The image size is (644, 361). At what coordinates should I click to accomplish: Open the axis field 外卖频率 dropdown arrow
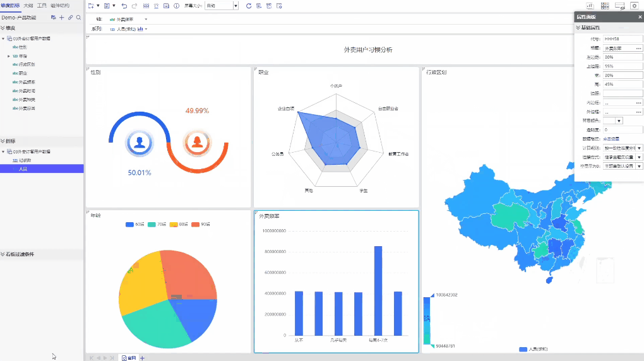pos(146,20)
